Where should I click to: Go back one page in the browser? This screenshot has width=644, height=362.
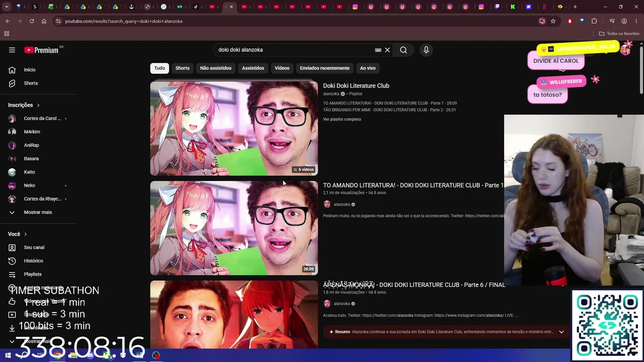8,21
